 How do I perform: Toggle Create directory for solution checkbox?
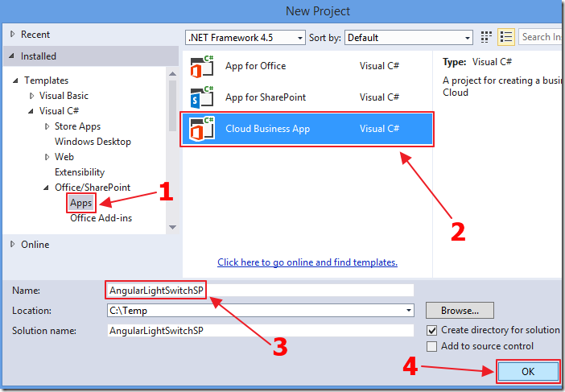(431, 330)
